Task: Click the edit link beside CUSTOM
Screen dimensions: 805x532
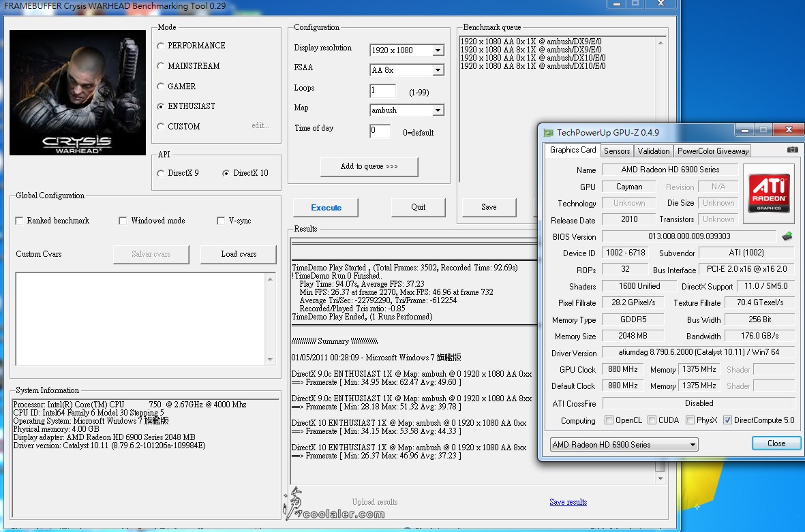Action: click(260, 126)
